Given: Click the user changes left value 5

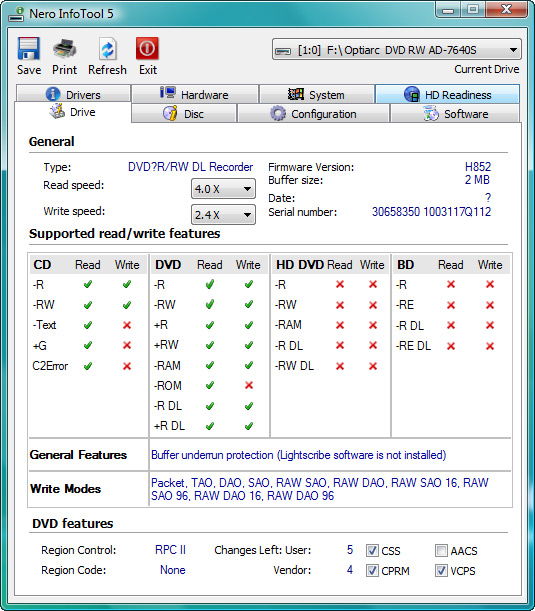Looking at the screenshot, I should click(x=350, y=550).
